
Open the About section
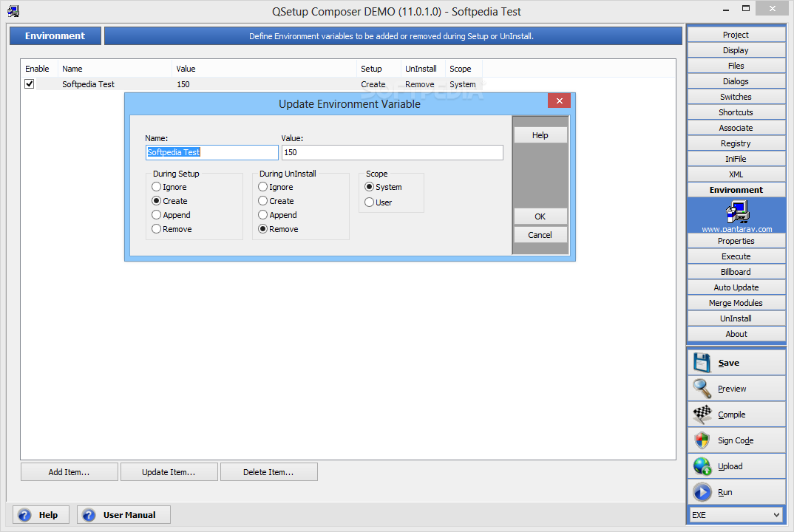[x=736, y=334]
